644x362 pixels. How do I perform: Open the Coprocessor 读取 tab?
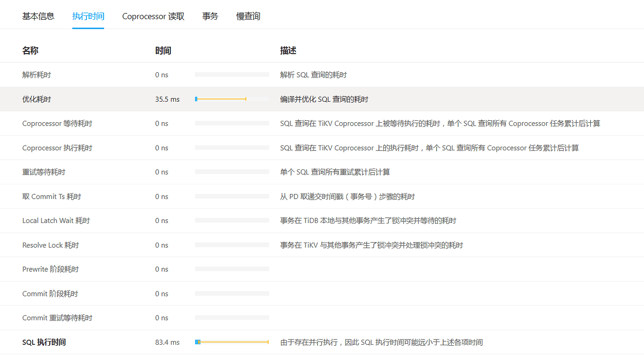[153, 16]
